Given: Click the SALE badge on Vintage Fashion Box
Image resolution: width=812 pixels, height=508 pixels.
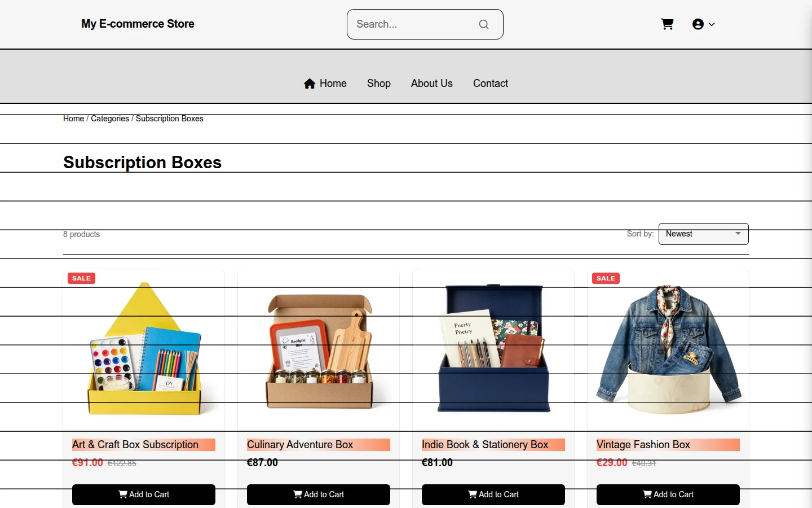Looking at the screenshot, I should pos(606,278).
